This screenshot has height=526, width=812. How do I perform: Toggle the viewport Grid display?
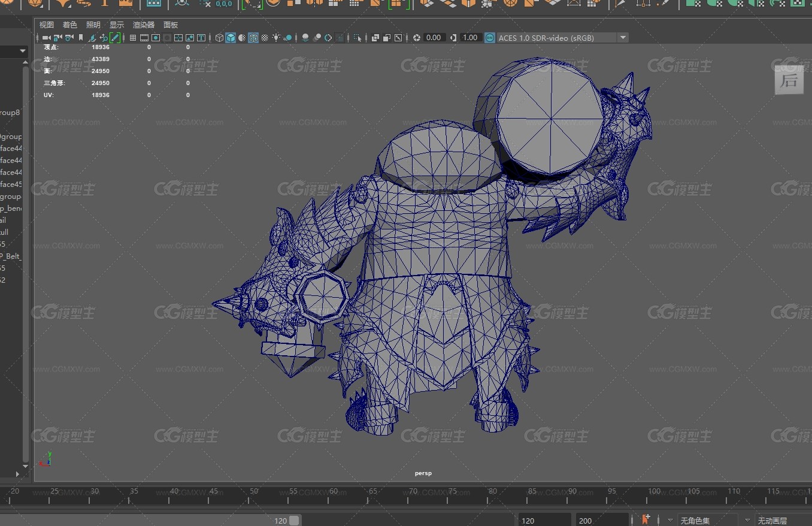click(133, 38)
